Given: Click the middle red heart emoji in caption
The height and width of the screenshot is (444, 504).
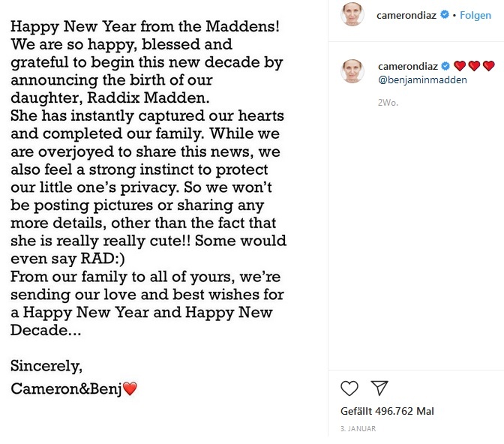Looking at the screenshot, I should click(x=474, y=66).
